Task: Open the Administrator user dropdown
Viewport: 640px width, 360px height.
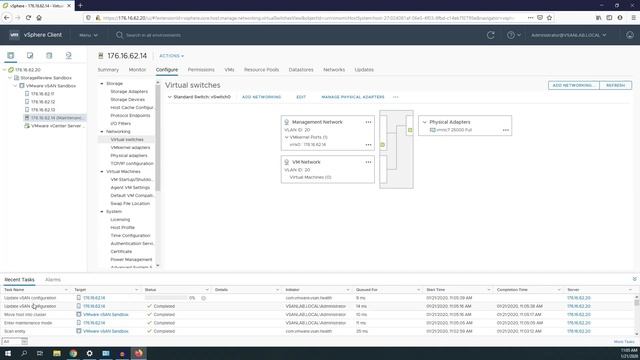Action: pyautogui.click(x=568, y=35)
